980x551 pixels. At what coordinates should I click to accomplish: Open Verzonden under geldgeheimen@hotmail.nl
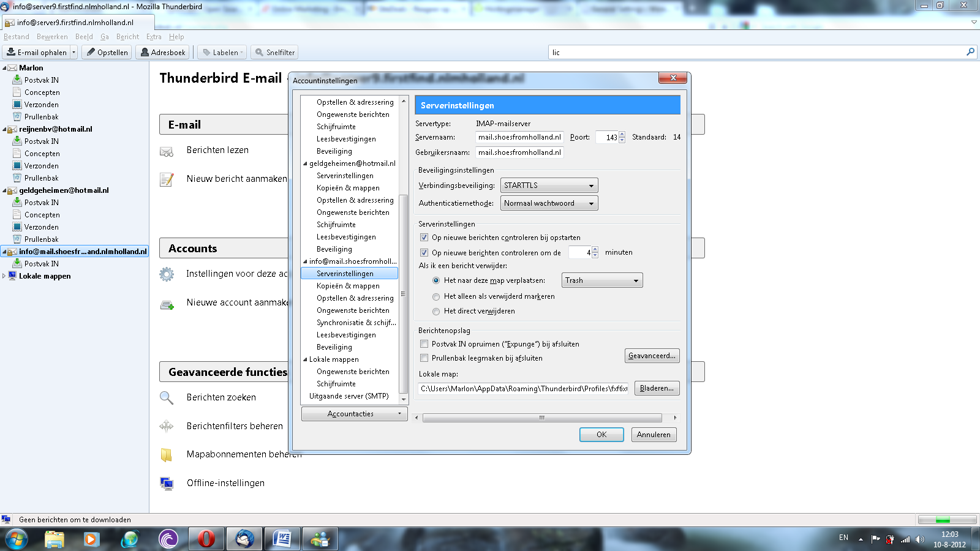(x=41, y=227)
